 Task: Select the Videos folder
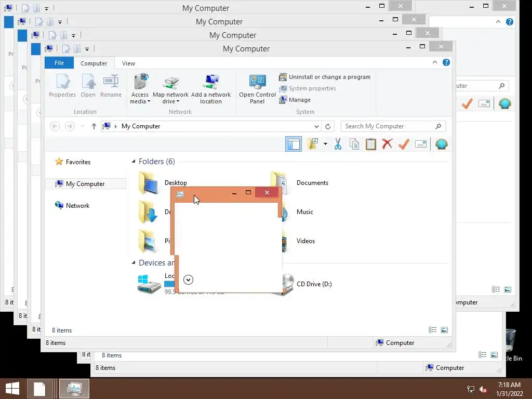(x=305, y=241)
